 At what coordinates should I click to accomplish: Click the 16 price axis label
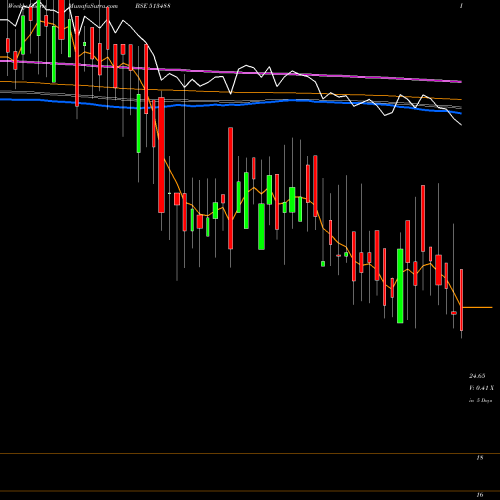(480, 494)
